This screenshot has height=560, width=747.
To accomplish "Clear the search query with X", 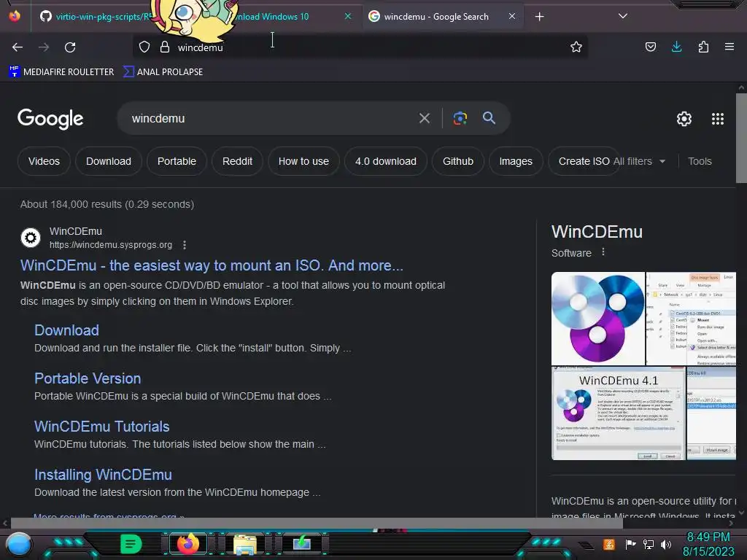I will pos(424,118).
